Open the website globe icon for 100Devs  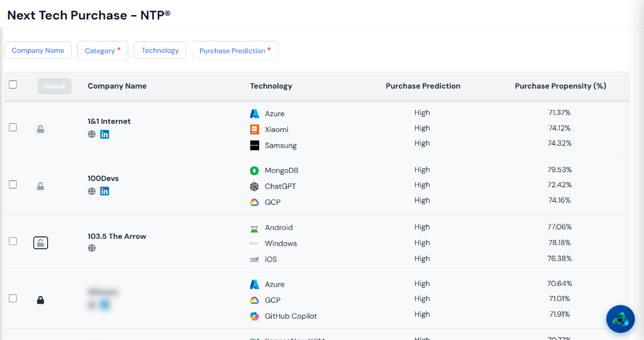tap(92, 191)
